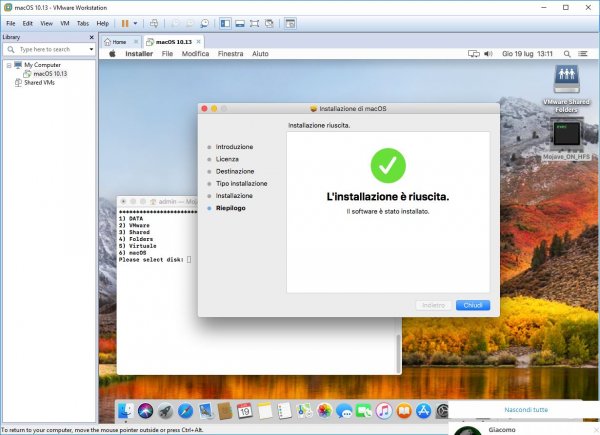Click the library search field
This screenshot has height=435, width=600.
[x=50, y=49]
